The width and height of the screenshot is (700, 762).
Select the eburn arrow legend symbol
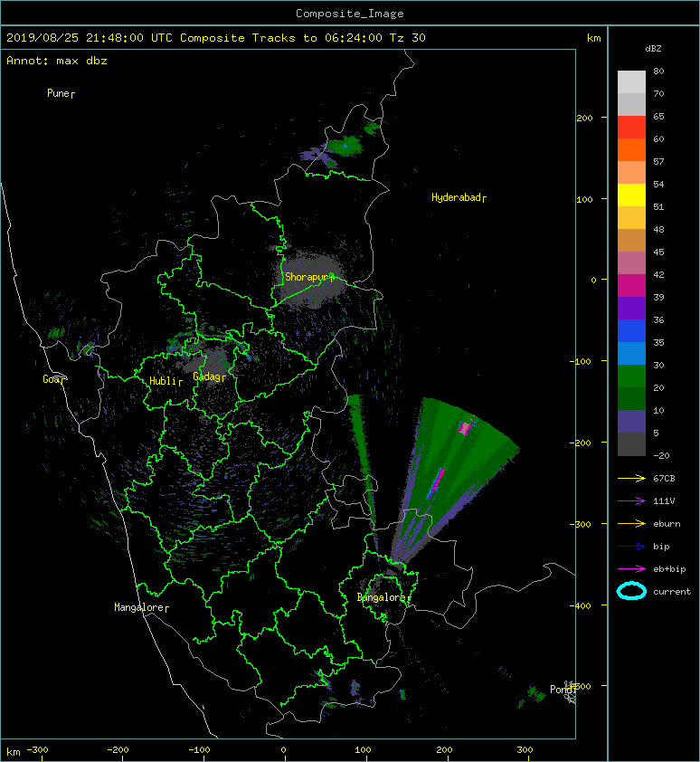pos(631,524)
